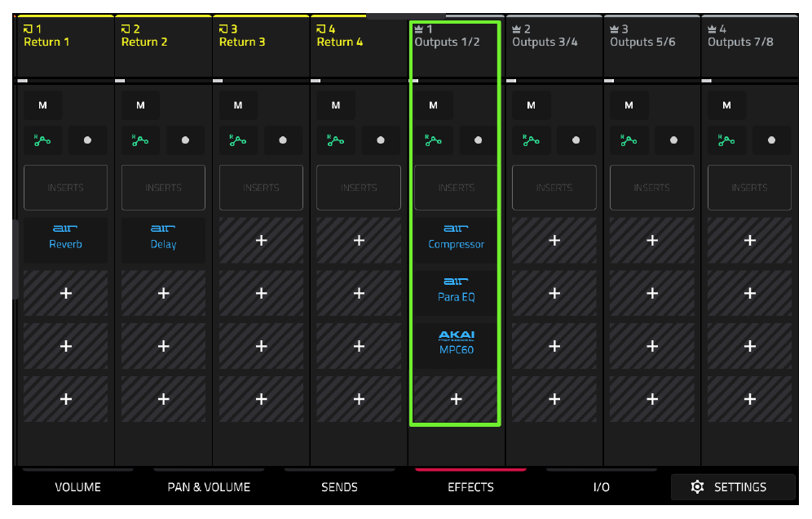812x519 pixels.
Task: Add effect to Outputs 3/4 first insert slot
Action: tap(554, 240)
